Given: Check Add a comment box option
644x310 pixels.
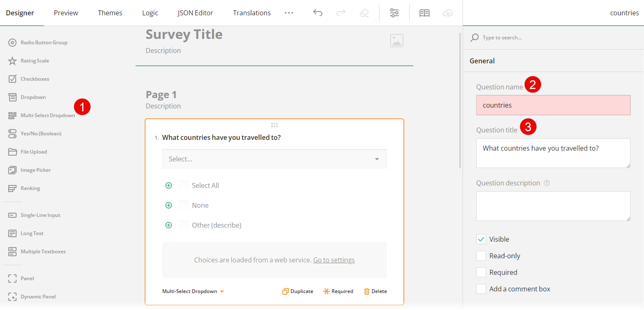Looking at the screenshot, I should (481, 289).
